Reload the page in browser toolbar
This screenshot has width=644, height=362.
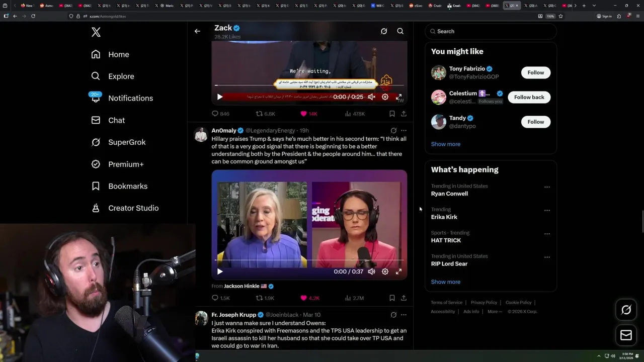tap(33, 16)
